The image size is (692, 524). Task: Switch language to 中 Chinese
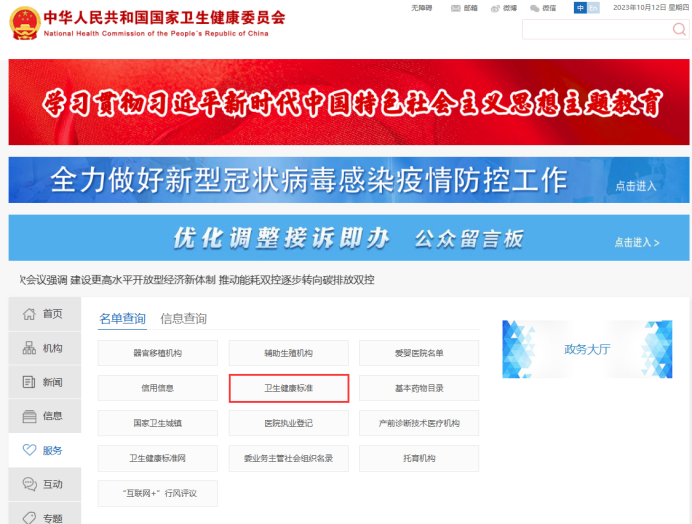click(x=580, y=8)
